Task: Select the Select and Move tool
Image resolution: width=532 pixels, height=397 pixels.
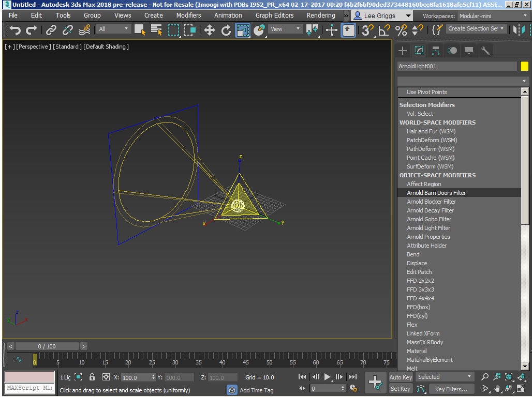Action: coord(210,30)
